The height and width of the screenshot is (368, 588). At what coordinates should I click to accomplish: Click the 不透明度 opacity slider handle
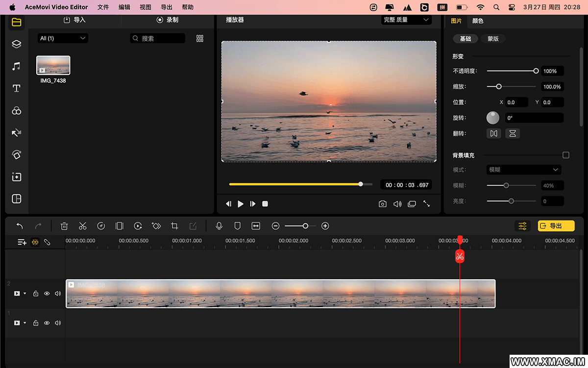(536, 71)
